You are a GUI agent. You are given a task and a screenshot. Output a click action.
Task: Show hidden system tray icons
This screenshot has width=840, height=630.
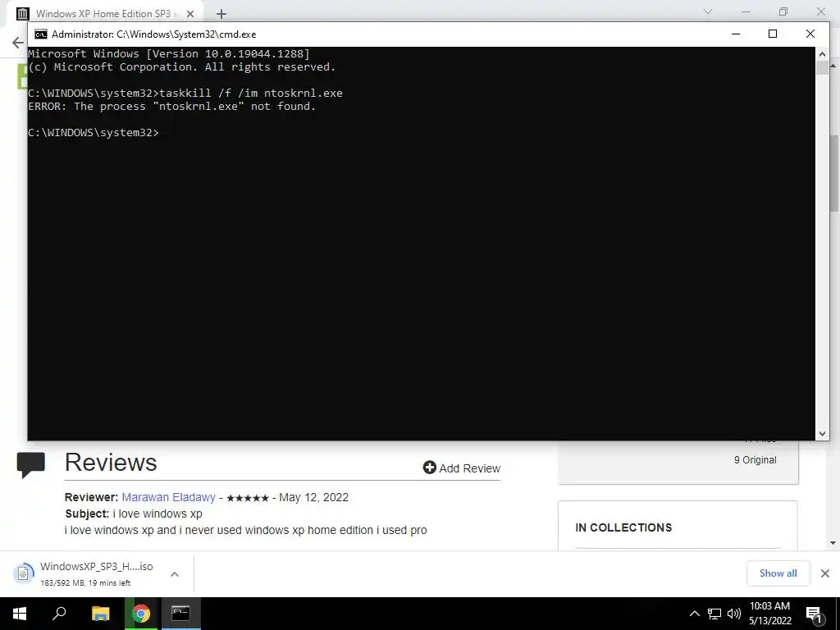(694, 614)
